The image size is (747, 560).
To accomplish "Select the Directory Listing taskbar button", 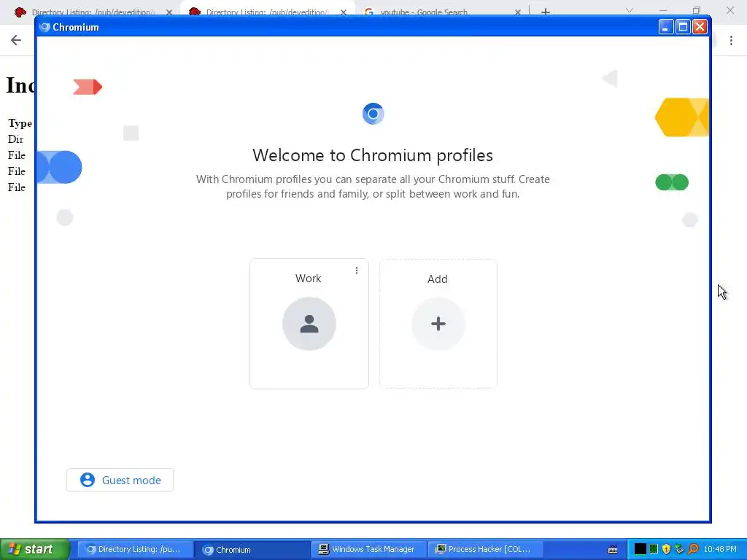I will (x=134, y=550).
